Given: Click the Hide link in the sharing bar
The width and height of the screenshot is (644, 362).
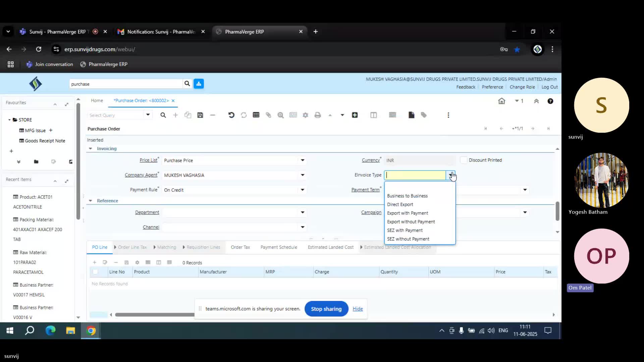Looking at the screenshot, I should (x=358, y=309).
